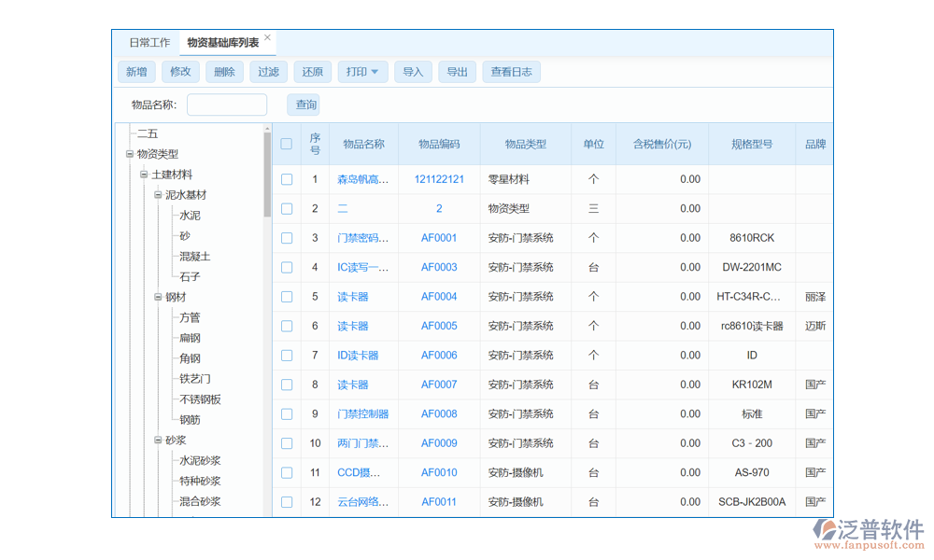Collapse the 钢材 tree node

pos(158,298)
